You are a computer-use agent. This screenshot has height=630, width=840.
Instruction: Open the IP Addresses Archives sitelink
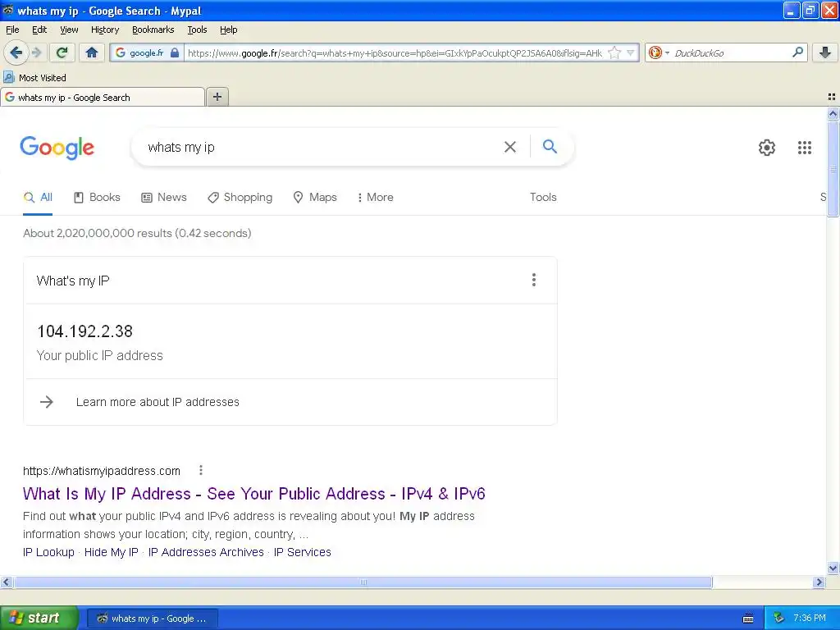point(206,552)
